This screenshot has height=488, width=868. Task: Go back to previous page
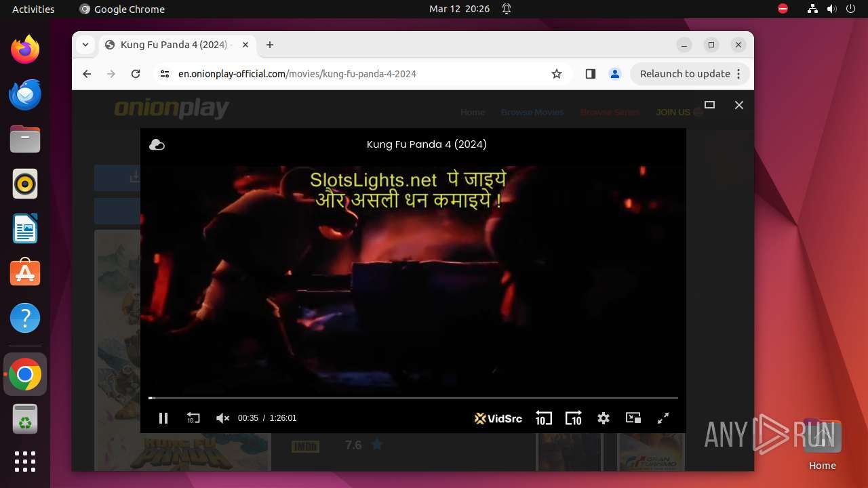click(87, 74)
